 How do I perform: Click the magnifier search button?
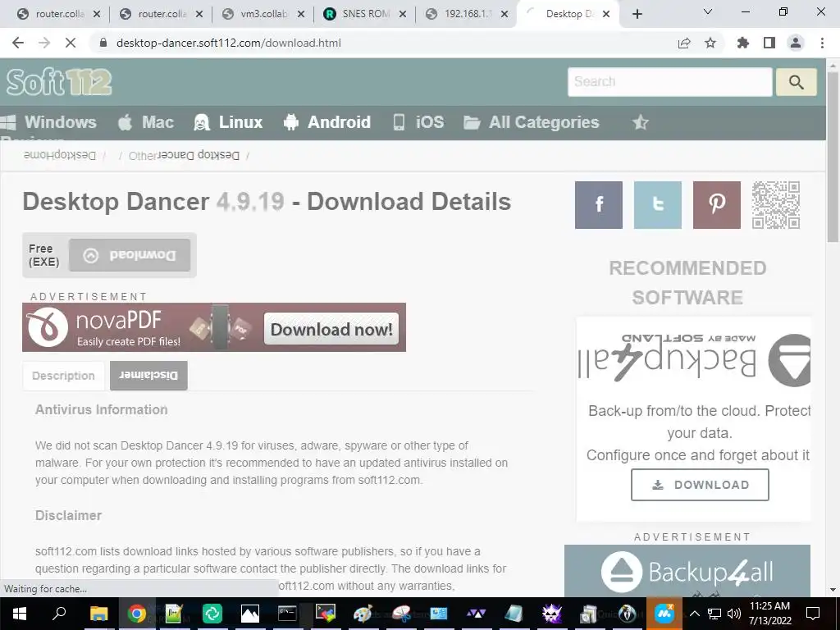pyautogui.click(x=796, y=82)
